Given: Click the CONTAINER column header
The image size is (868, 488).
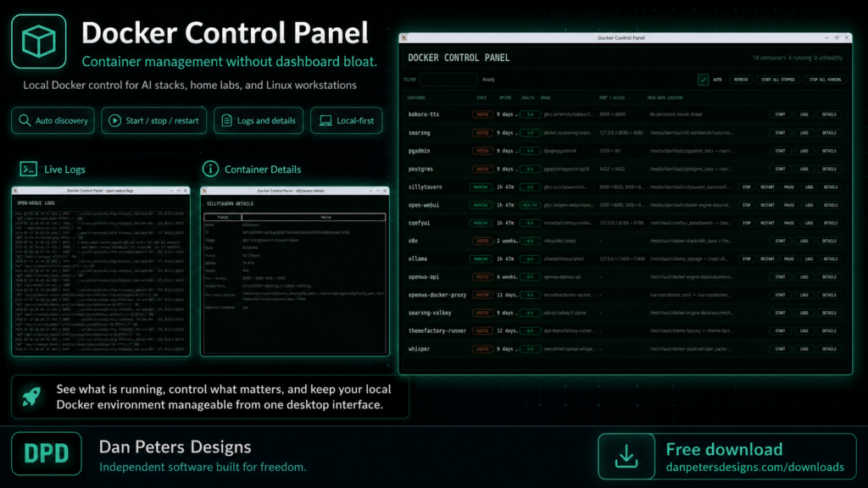Looking at the screenshot, I should (416, 98).
